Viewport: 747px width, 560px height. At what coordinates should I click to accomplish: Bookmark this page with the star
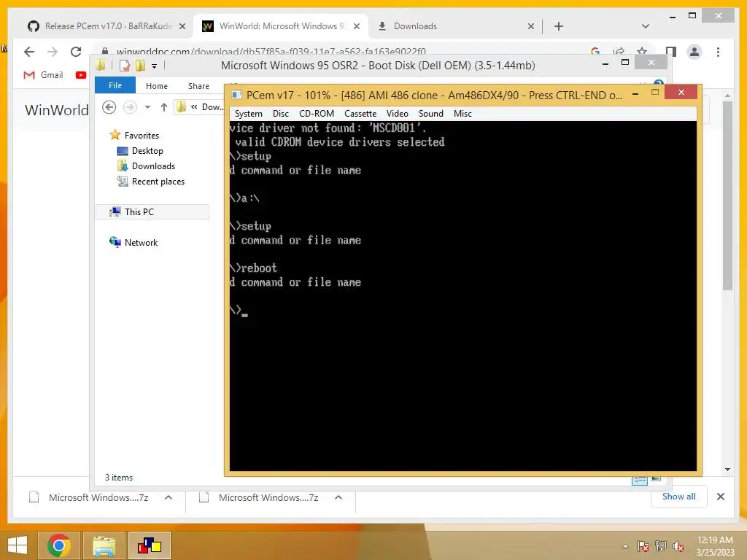(642, 51)
